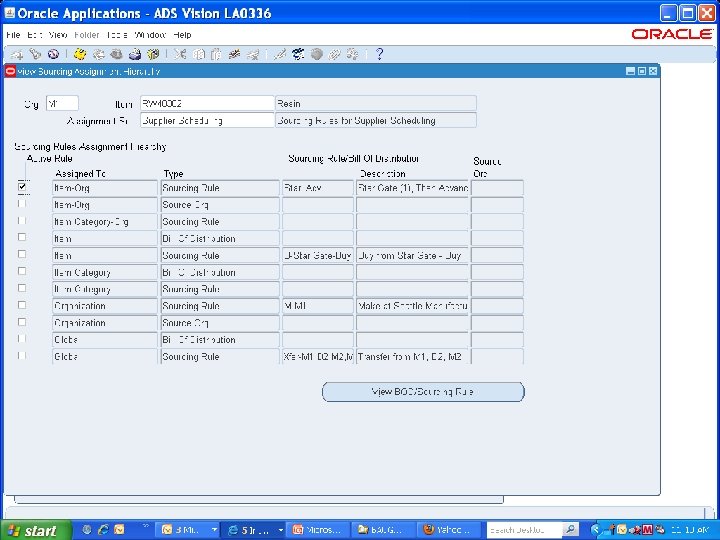
Task: Click the Edit Field toolbar icon
Action: coord(279,54)
